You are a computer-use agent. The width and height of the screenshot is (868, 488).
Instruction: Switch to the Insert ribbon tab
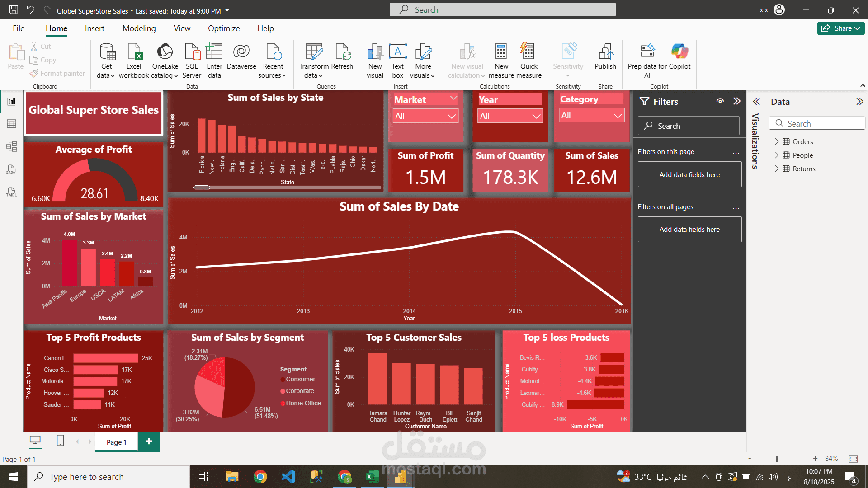point(94,28)
